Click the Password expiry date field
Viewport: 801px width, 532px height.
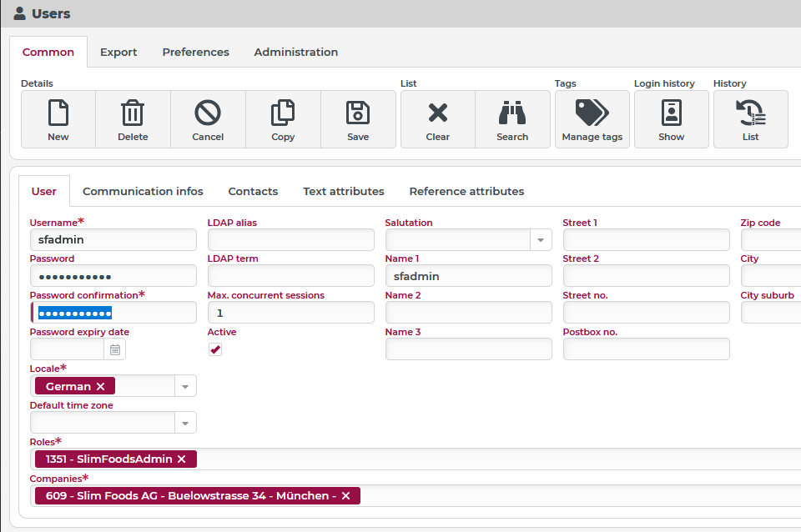tap(68, 349)
